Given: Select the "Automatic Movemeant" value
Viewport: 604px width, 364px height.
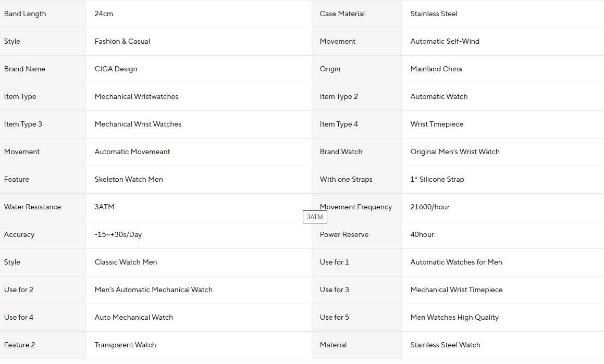Looking at the screenshot, I should coord(132,152).
